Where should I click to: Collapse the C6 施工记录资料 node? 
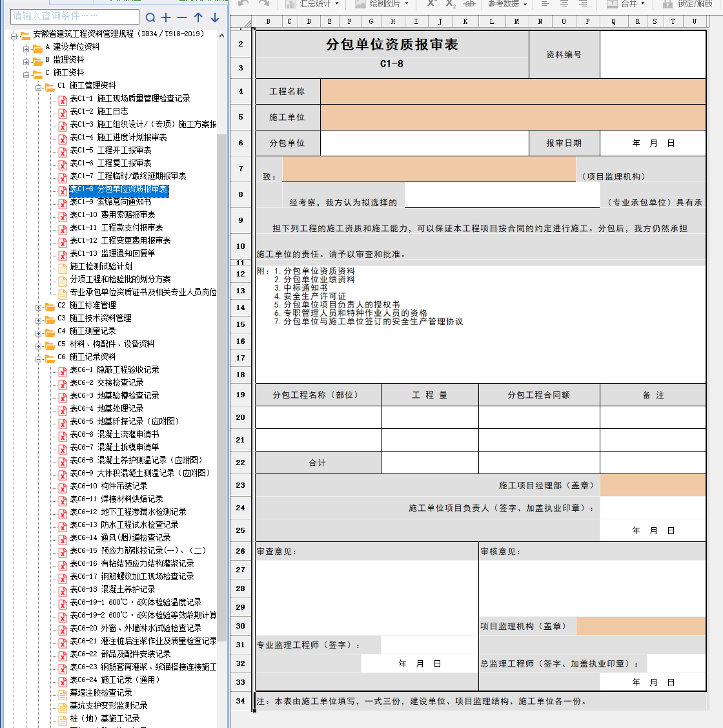click(x=39, y=359)
